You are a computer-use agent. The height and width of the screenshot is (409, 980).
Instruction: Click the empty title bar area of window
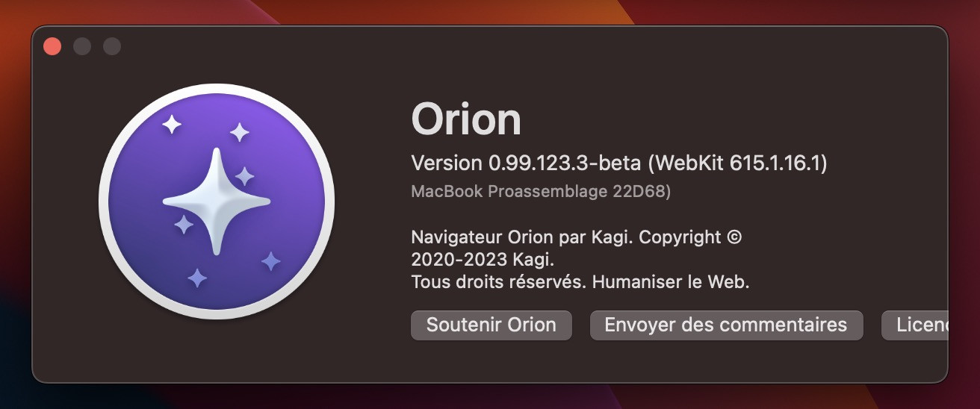[x=523, y=46]
